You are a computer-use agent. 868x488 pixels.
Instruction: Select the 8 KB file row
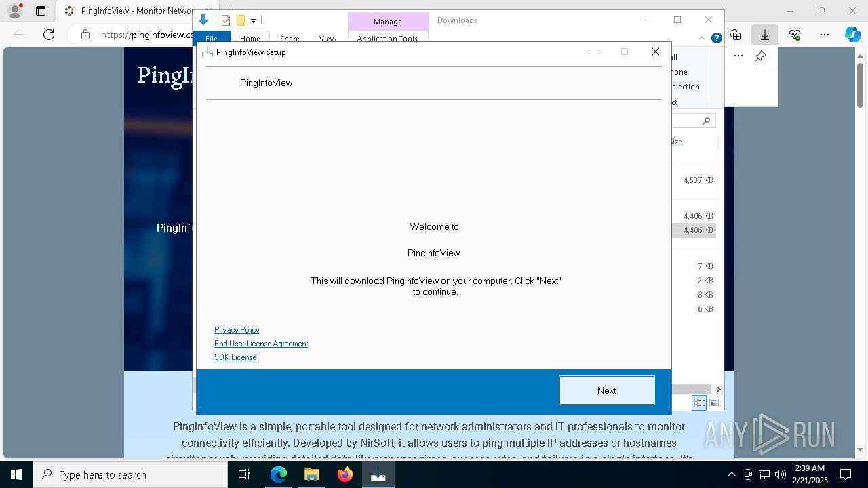click(x=694, y=295)
